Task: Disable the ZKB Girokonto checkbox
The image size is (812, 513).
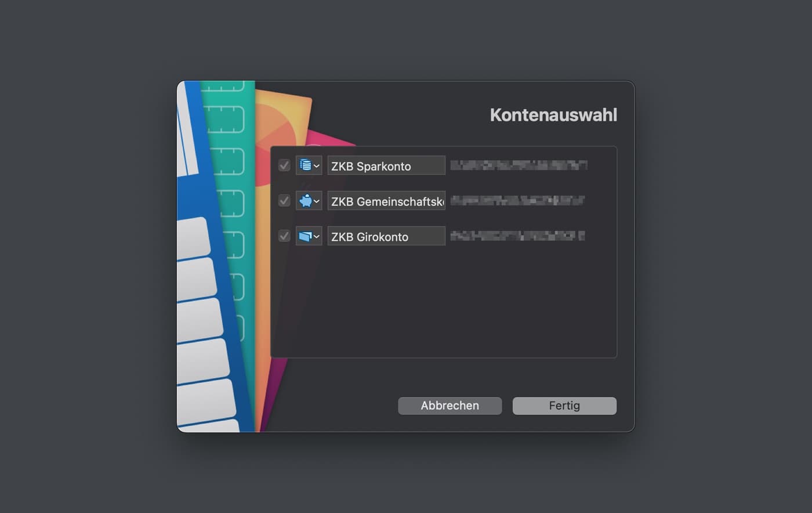Action: [x=284, y=236]
